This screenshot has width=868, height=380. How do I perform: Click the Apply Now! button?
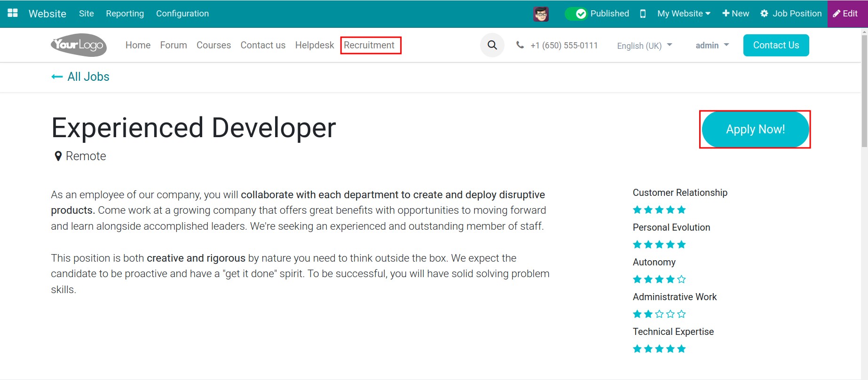[x=755, y=129]
